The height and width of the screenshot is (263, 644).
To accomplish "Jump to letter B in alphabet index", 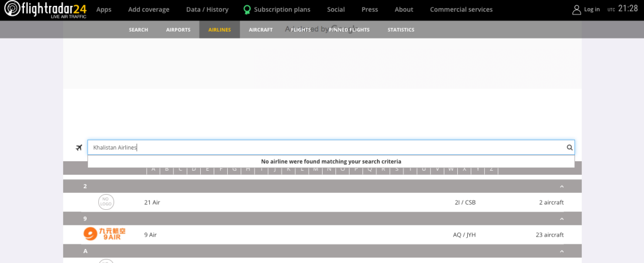I will point(167,169).
